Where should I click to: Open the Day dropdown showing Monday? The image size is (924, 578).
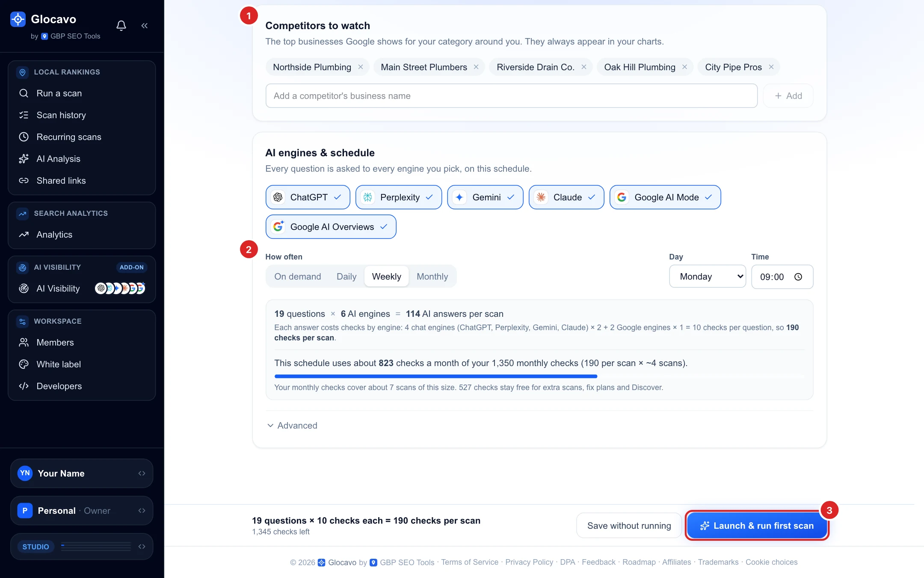tap(708, 277)
